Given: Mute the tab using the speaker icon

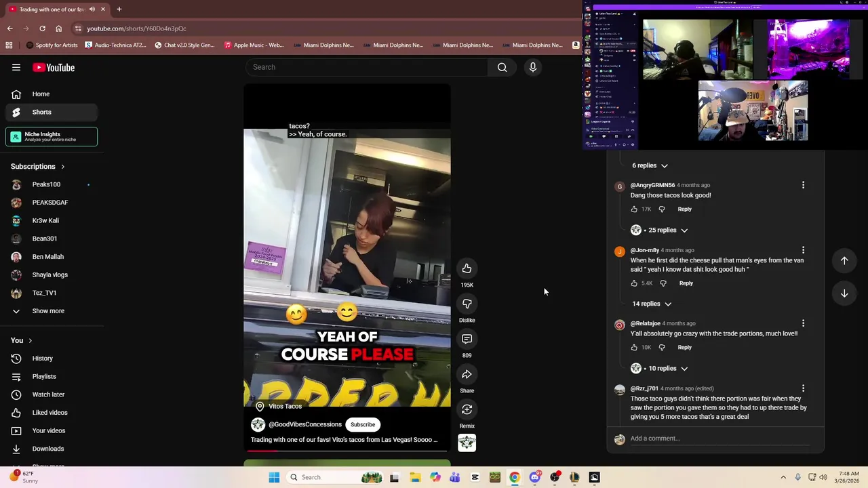Looking at the screenshot, I should [92, 9].
